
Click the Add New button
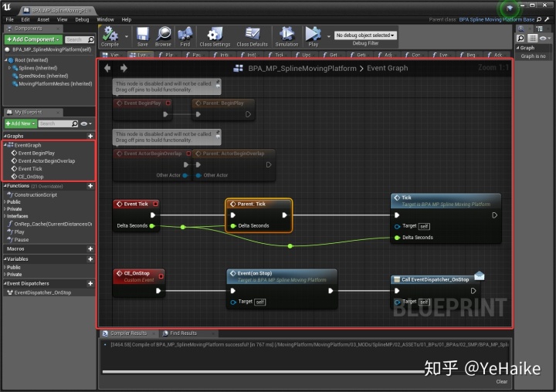point(20,123)
